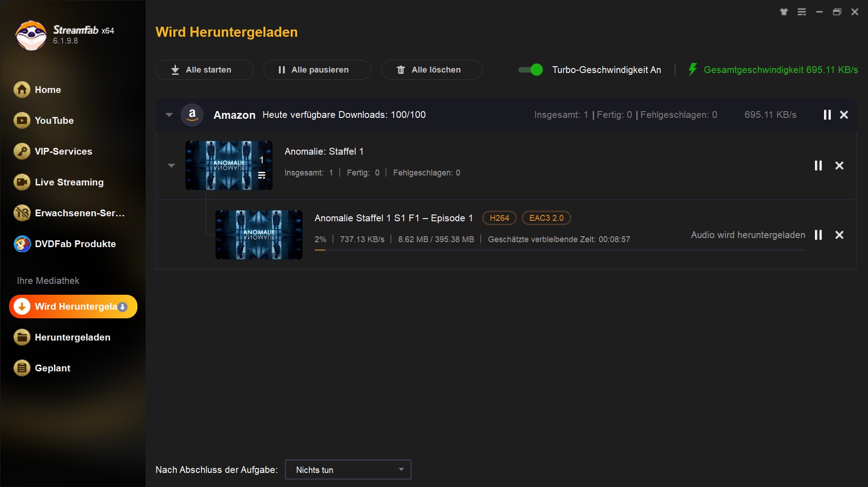The image size is (868, 487).
Task: Open Live Streaming section
Action: coord(73,182)
